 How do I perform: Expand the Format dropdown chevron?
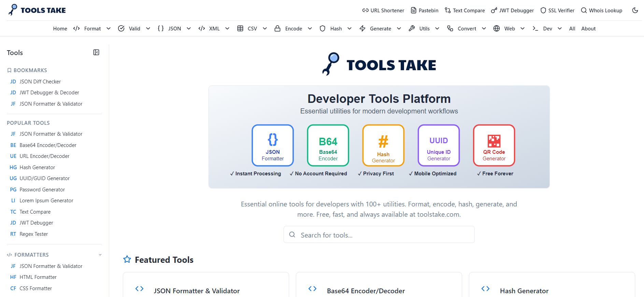pyautogui.click(x=109, y=28)
